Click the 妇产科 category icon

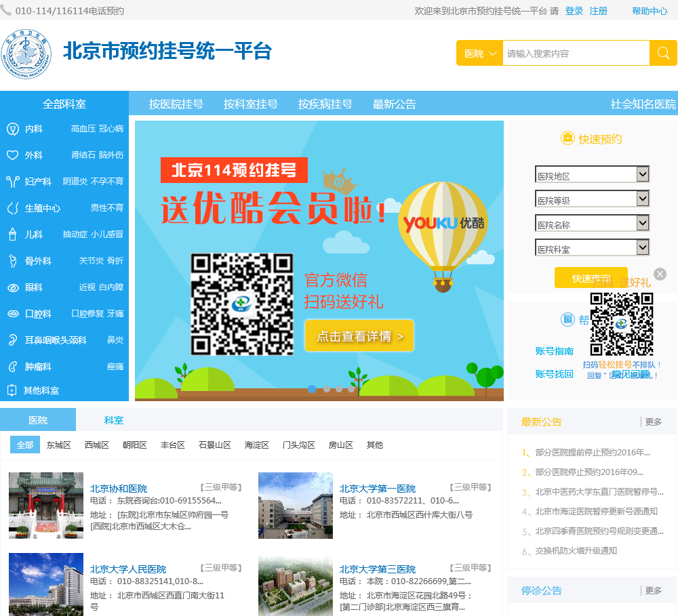tap(12, 182)
